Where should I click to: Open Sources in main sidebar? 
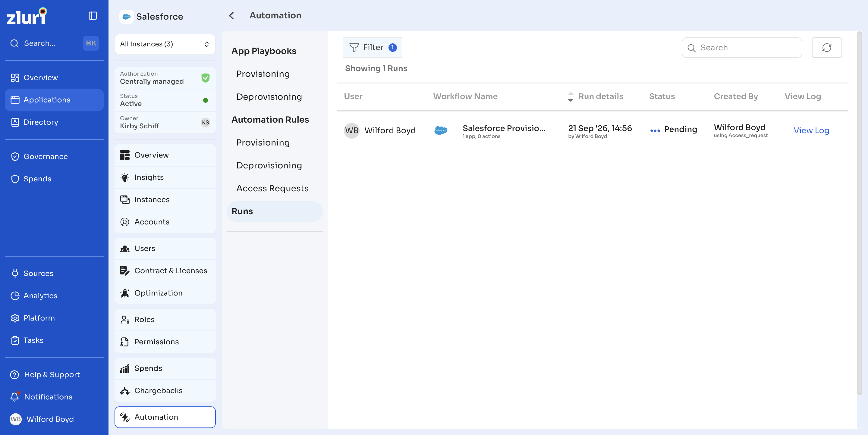tap(54, 274)
